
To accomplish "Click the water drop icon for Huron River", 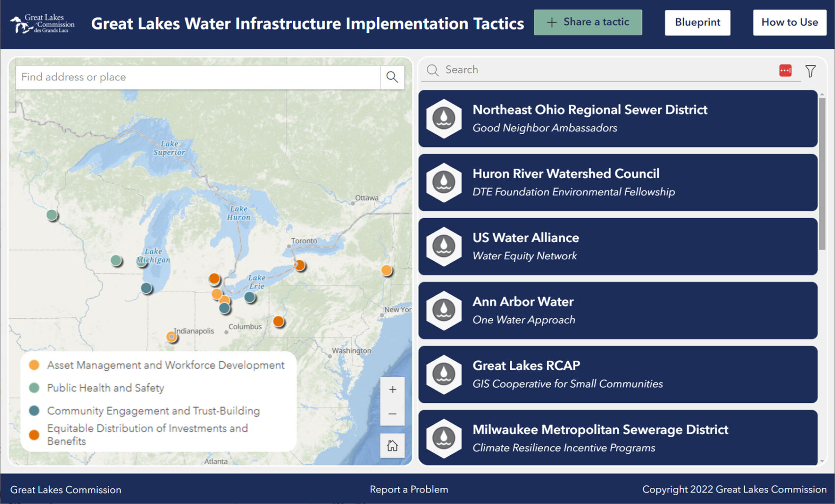I will click(x=444, y=182).
